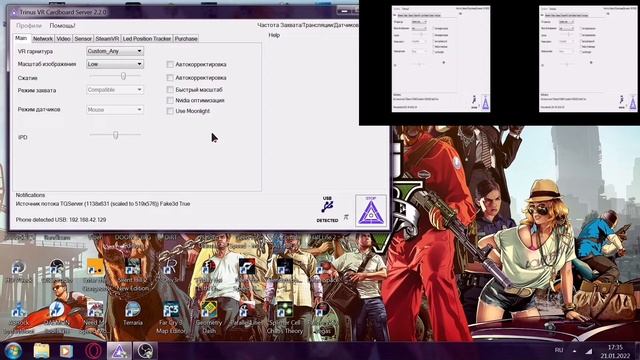Click the RU language indicator
Image resolution: width=640 pixels, height=360 pixels.
point(559,350)
